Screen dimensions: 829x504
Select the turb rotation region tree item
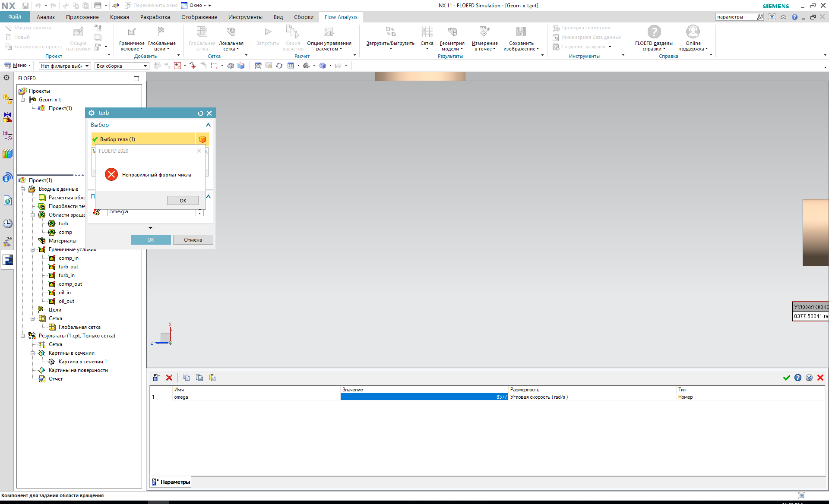click(63, 224)
